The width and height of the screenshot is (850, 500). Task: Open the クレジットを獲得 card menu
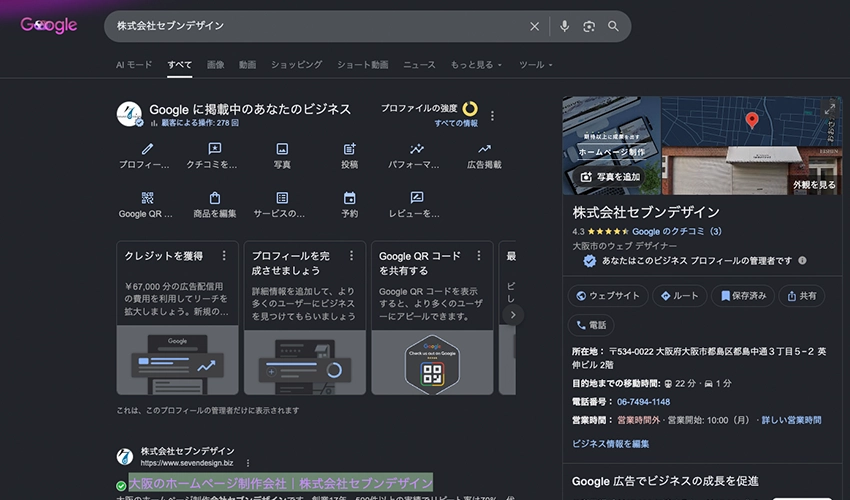[x=224, y=255]
